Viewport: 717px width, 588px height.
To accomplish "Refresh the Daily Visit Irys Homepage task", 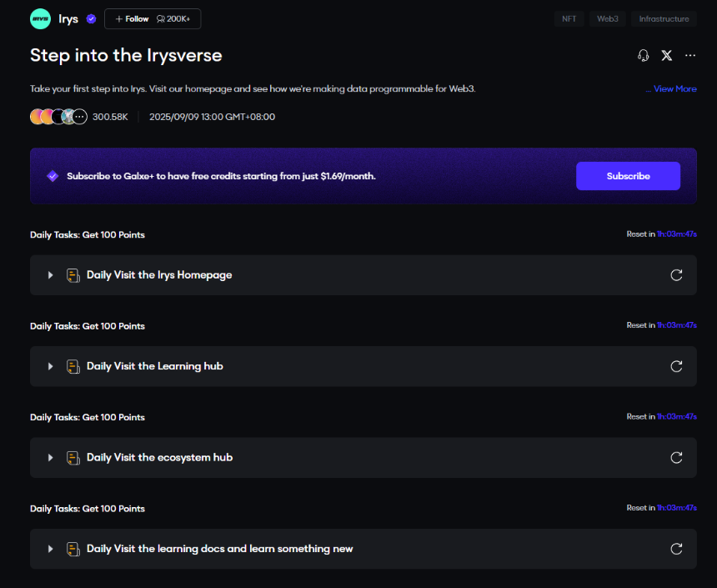I will [676, 275].
